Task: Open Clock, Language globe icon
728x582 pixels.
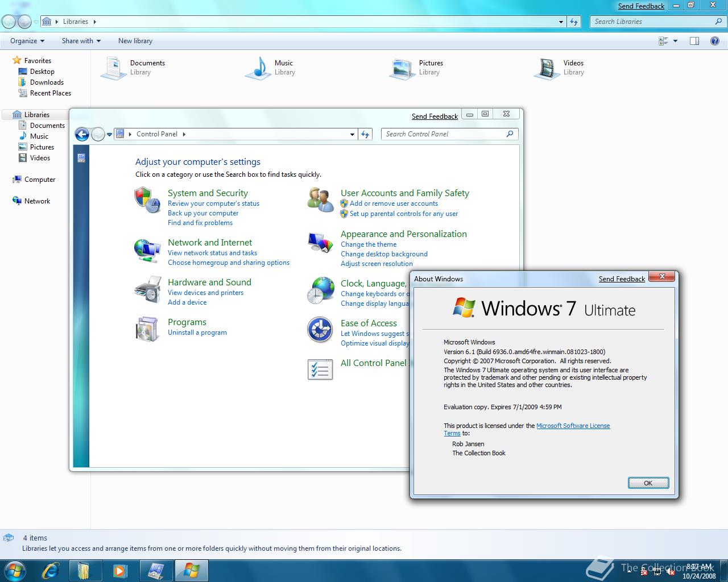Action: tap(320, 290)
